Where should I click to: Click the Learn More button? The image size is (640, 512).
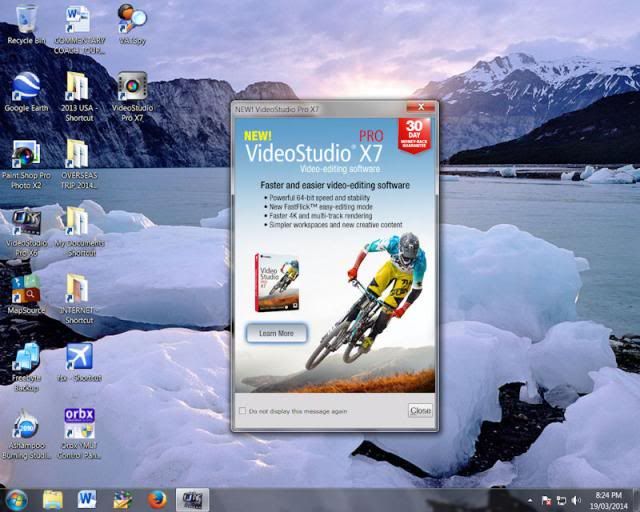point(276,333)
